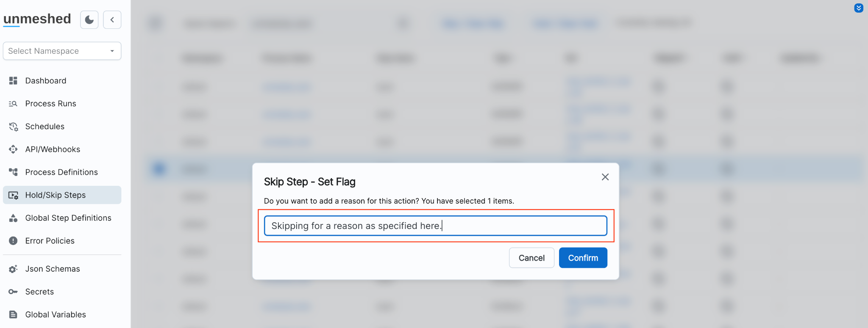Click the API/Webhooks icon
The image size is (868, 328).
(13, 149)
